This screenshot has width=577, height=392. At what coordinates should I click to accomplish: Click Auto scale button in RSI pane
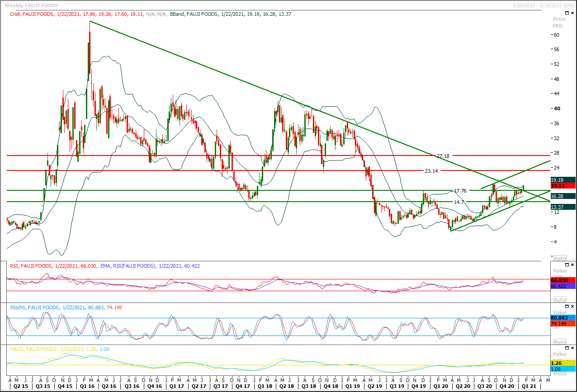[x=560, y=300]
